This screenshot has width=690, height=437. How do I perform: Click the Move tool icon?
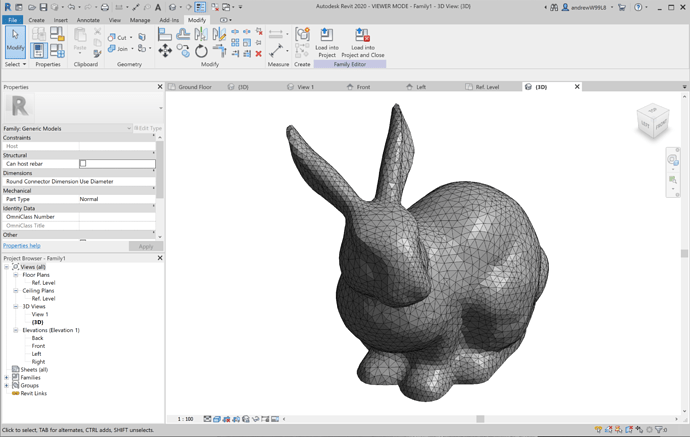pyautogui.click(x=165, y=51)
